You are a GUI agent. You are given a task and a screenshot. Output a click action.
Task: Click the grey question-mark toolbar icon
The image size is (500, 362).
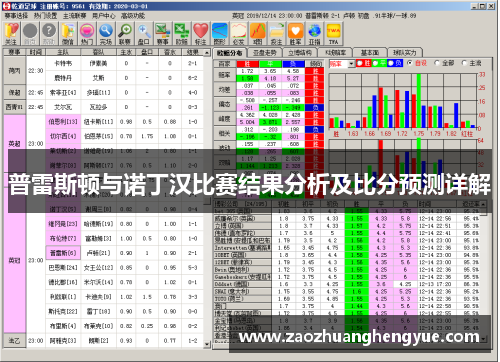tap(49, 33)
